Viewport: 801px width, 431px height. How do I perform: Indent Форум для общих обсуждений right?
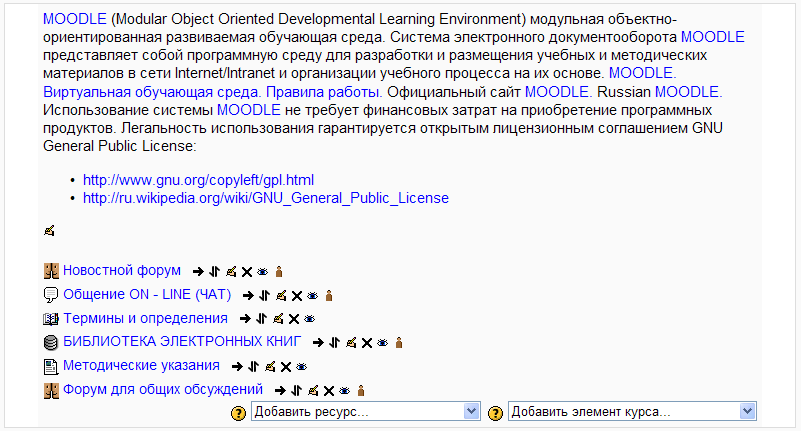[280, 391]
